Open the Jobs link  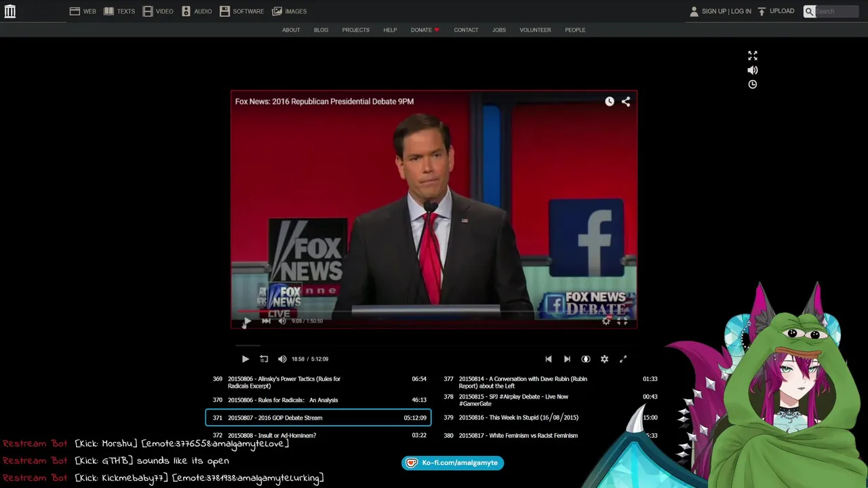pos(499,30)
